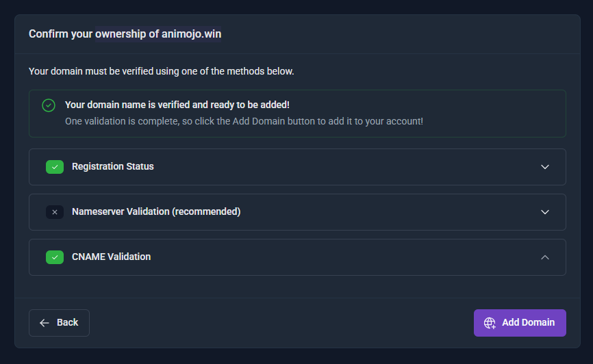Click the green verified circle checkmark icon
The height and width of the screenshot is (364, 593).
click(x=48, y=105)
